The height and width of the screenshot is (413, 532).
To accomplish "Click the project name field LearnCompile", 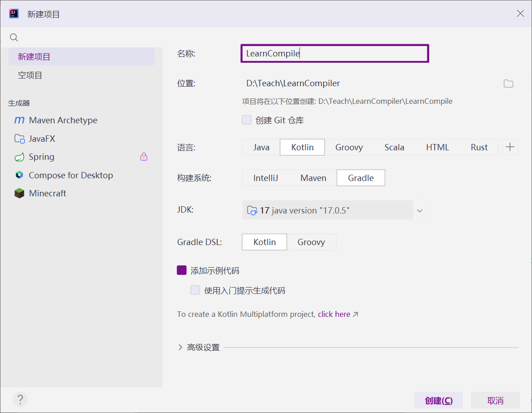I will (x=335, y=53).
